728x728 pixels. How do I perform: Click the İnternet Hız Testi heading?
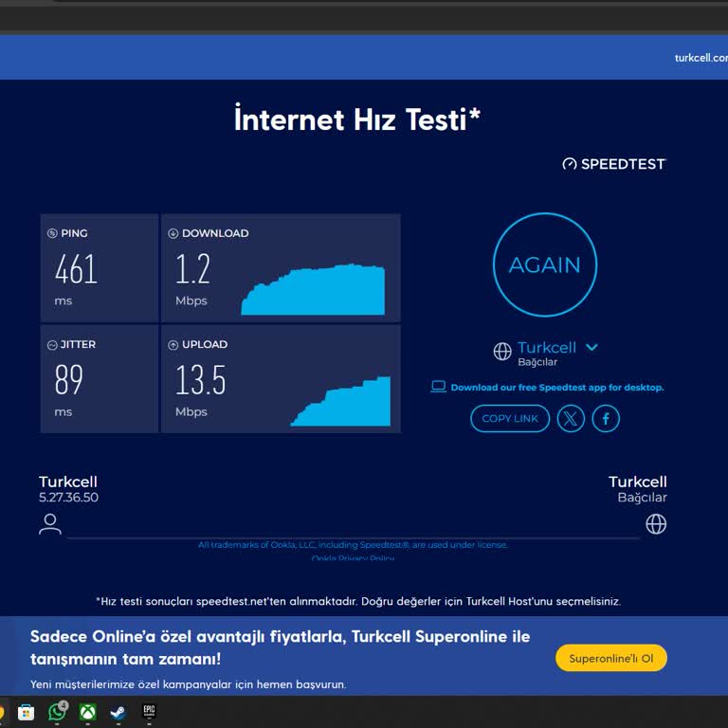click(357, 119)
